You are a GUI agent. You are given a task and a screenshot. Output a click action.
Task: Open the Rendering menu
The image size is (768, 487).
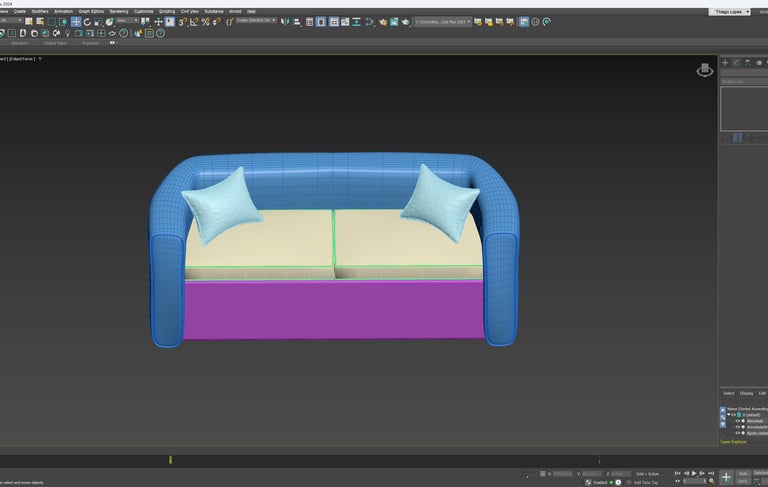click(118, 11)
